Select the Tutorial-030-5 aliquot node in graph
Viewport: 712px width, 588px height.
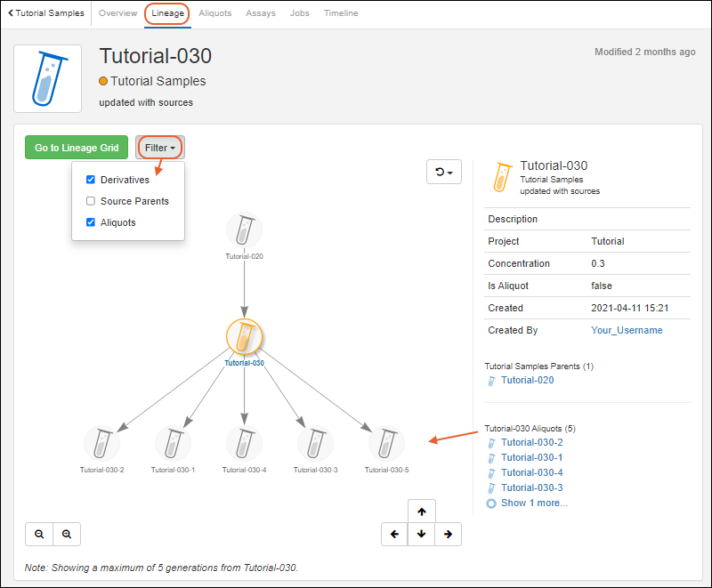tap(386, 443)
